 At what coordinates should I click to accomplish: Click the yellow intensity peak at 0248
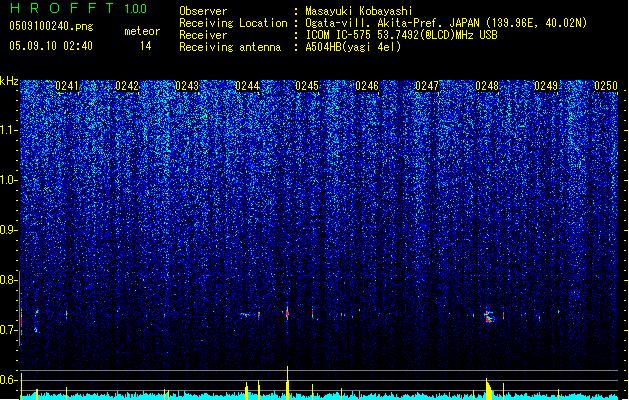coord(488,389)
